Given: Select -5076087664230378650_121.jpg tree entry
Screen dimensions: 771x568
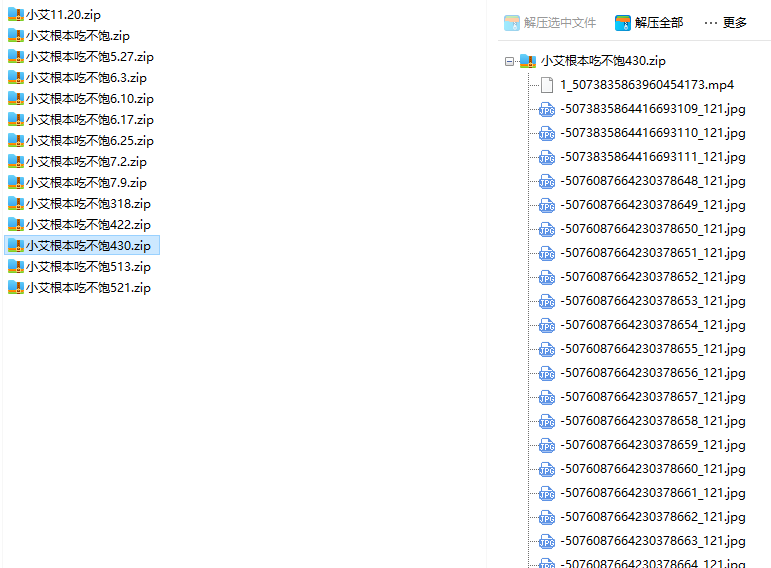Looking at the screenshot, I should click(653, 229).
